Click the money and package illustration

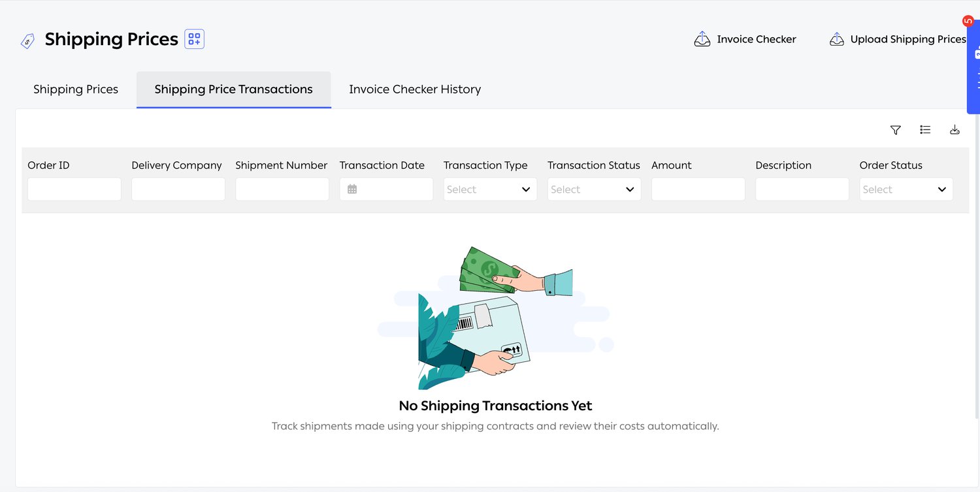[x=495, y=318]
